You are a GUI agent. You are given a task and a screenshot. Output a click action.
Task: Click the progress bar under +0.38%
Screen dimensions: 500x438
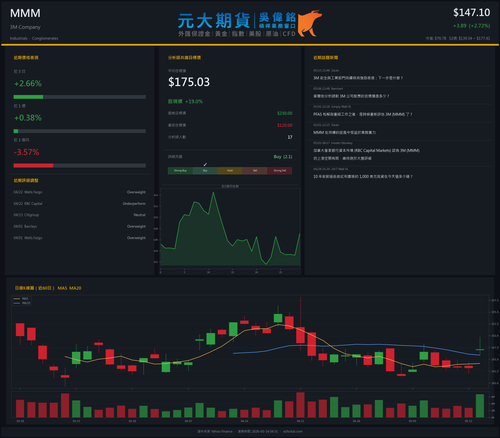(80, 131)
